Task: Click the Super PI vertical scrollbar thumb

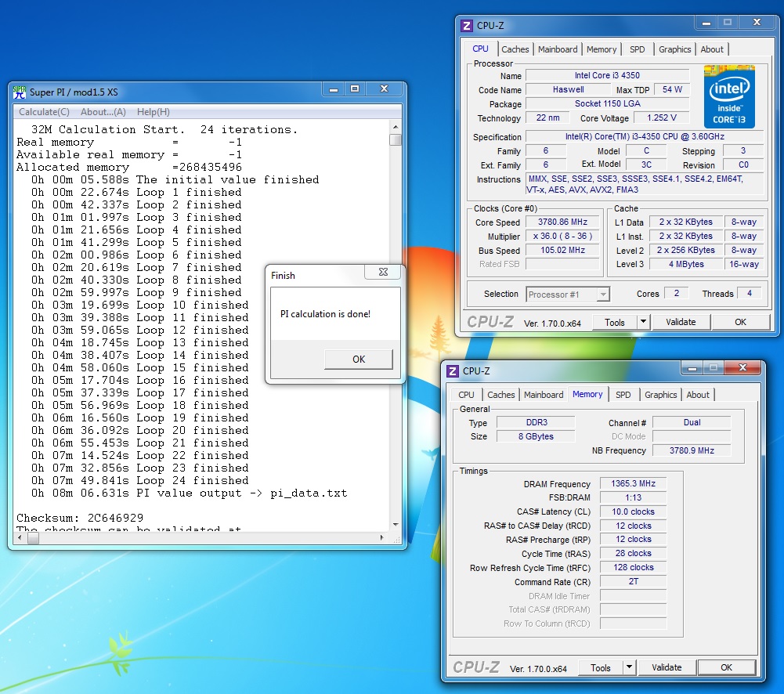Action: point(396,139)
